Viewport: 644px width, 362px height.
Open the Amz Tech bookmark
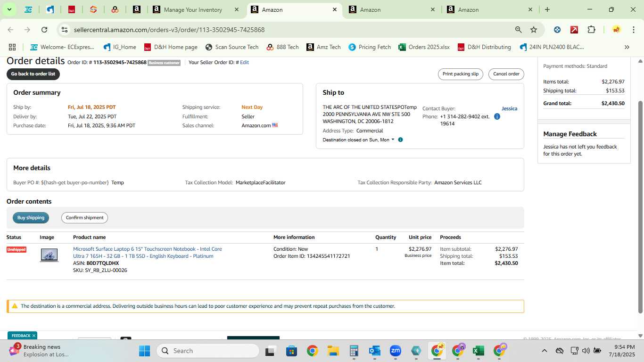(323, 47)
